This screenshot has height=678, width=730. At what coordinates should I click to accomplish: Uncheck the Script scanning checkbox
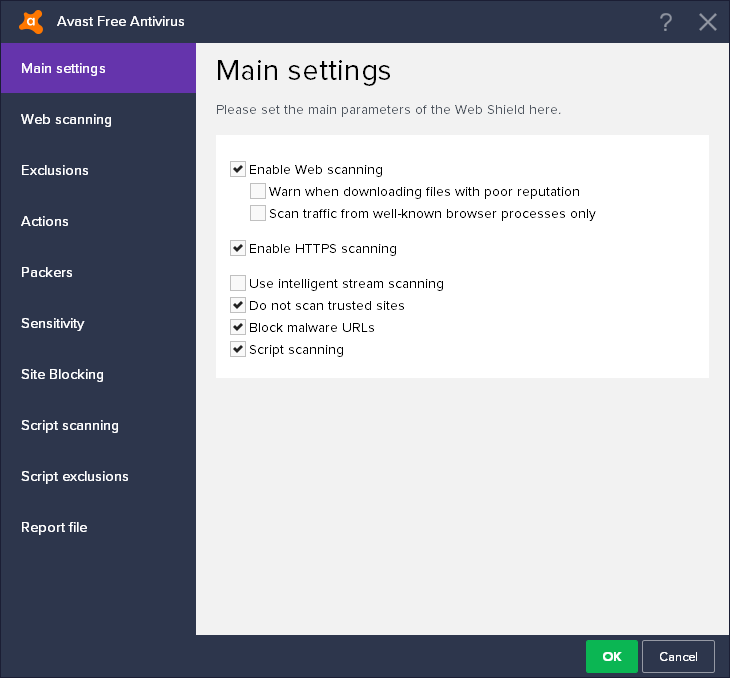[238, 349]
